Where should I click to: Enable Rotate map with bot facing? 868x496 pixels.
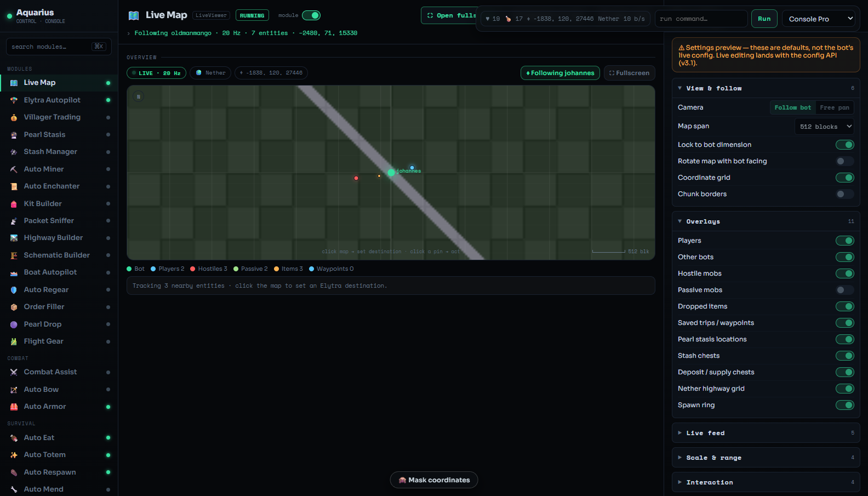pyautogui.click(x=844, y=161)
